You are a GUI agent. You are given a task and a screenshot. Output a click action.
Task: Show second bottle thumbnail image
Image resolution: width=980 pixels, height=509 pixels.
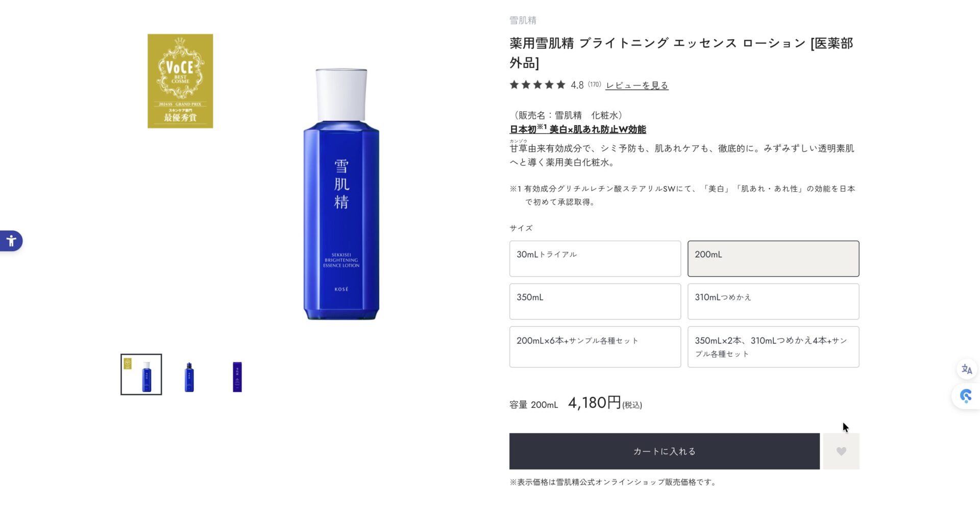[189, 377]
